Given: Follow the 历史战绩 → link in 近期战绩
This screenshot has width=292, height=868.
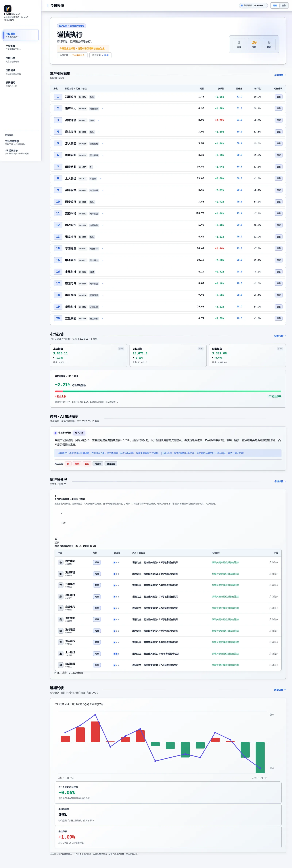Looking at the screenshot, I should [x=280, y=690].
